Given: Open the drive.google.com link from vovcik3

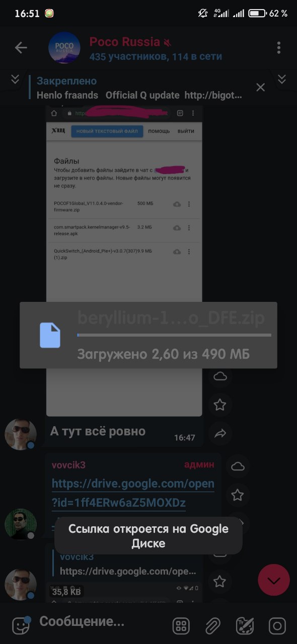Looking at the screenshot, I should [x=133, y=493].
